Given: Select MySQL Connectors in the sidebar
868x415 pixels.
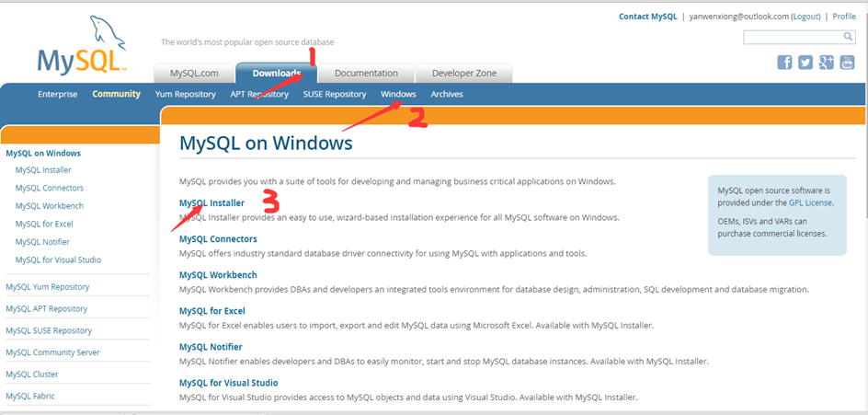Looking at the screenshot, I should pos(50,188).
